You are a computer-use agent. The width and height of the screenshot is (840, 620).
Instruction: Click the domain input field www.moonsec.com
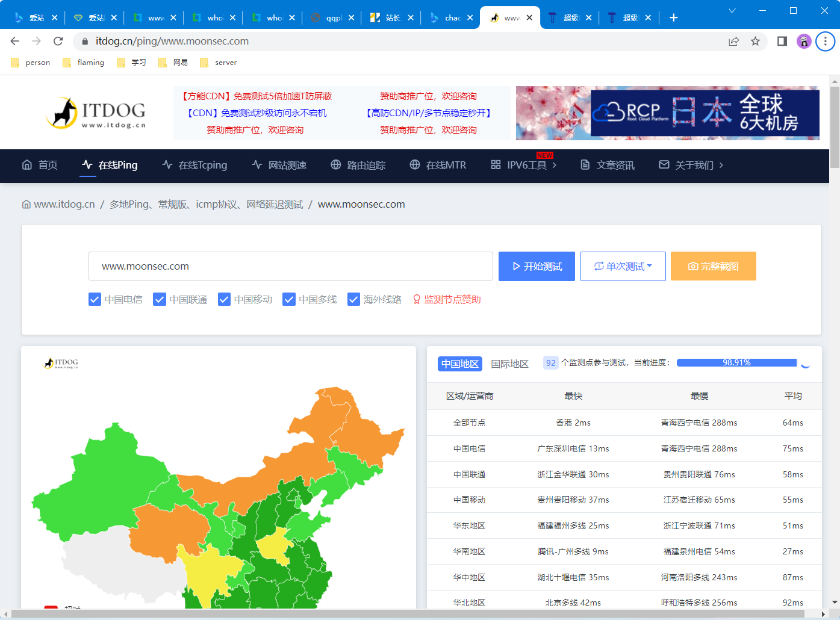tap(291, 266)
